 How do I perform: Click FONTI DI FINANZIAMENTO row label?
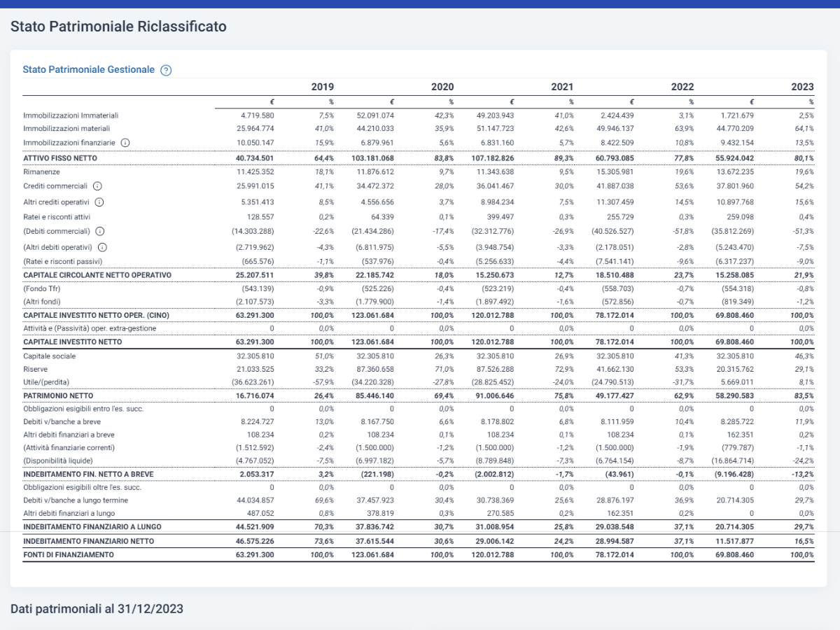[69, 554]
